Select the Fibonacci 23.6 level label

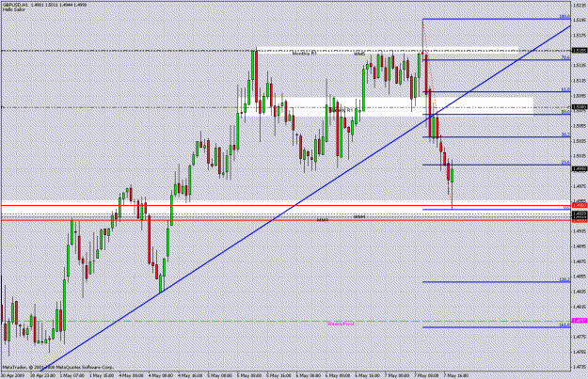pos(565,163)
